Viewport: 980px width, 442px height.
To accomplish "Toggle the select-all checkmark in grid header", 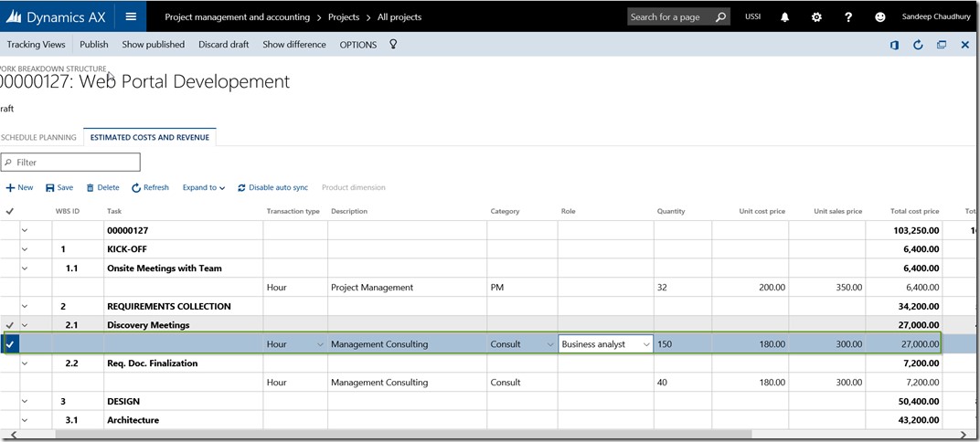I will [10, 211].
